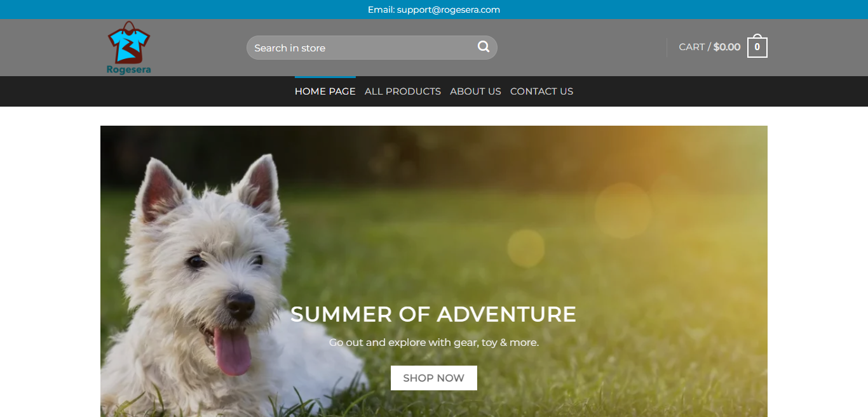This screenshot has width=868, height=417.
Task: Open the CONTACT US menu item
Action: pos(541,91)
